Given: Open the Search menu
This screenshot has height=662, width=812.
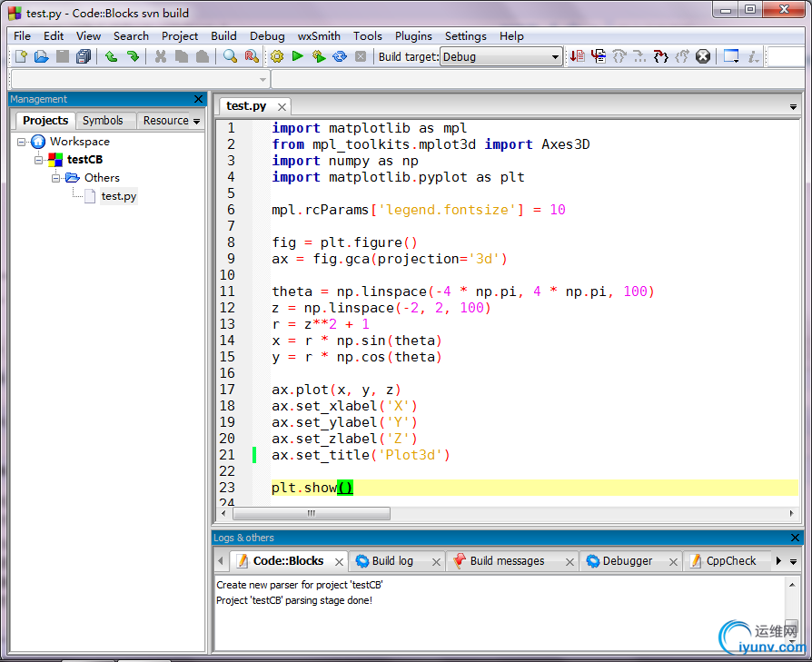Looking at the screenshot, I should point(131,36).
